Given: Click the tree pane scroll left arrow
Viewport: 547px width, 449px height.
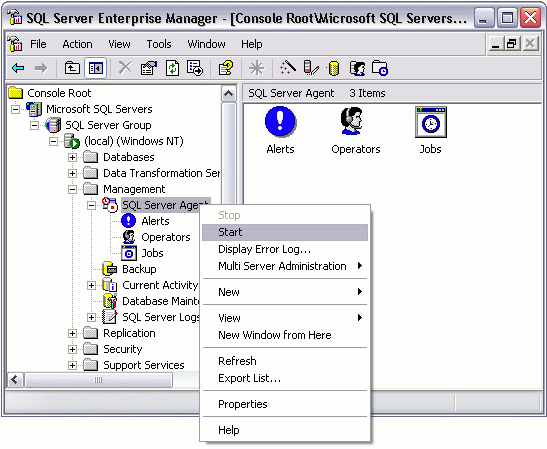Looking at the screenshot, I should click(15, 380).
